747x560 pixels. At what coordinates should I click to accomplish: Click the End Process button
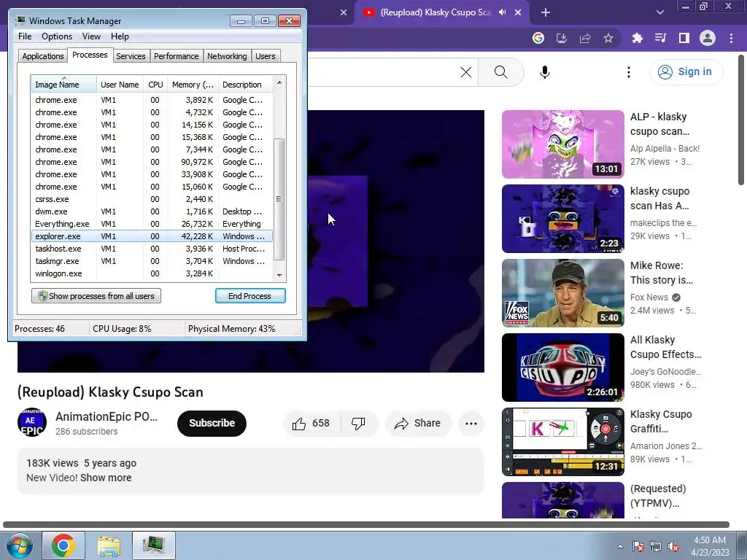click(x=250, y=296)
